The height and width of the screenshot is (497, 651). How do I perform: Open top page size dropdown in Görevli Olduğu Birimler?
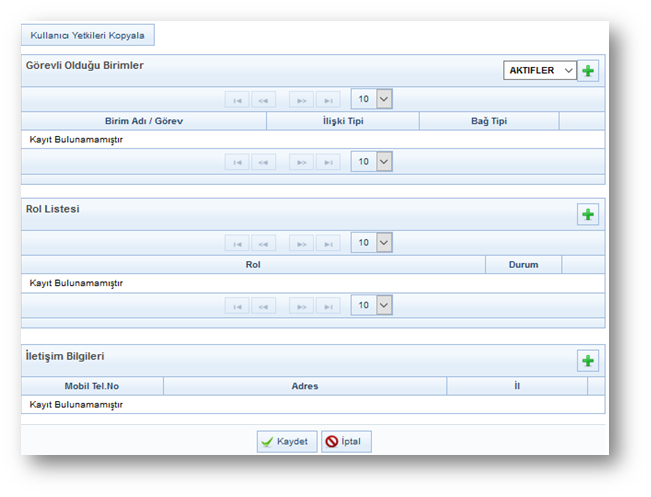372,99
